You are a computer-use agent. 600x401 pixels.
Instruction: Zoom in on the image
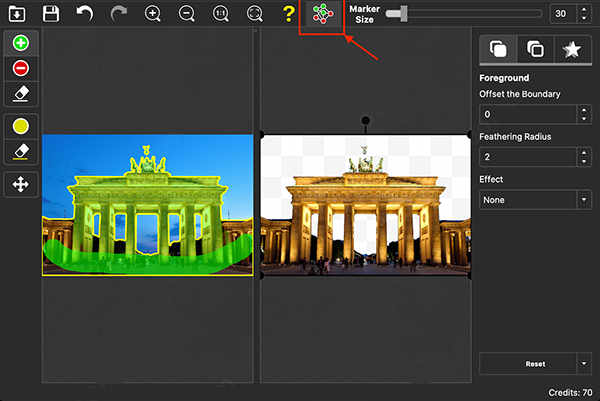[x=153, y=14]
